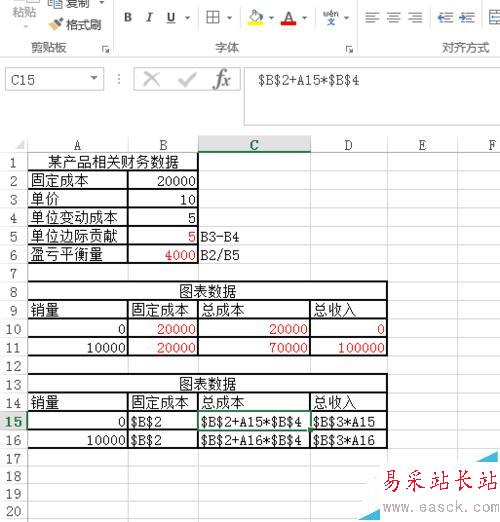Select row 15 header
This screenshot has width=500, height=522.
pos(13,422)
